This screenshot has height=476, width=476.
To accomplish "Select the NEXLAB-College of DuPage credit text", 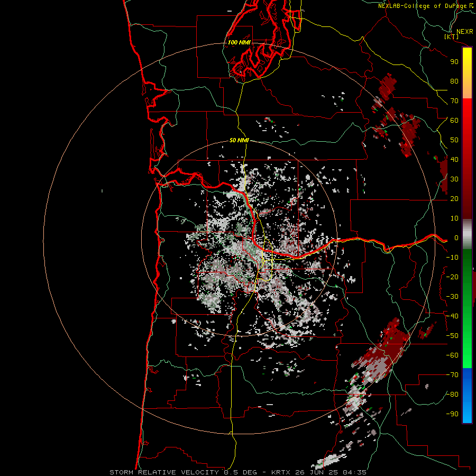I will (422, 6).
